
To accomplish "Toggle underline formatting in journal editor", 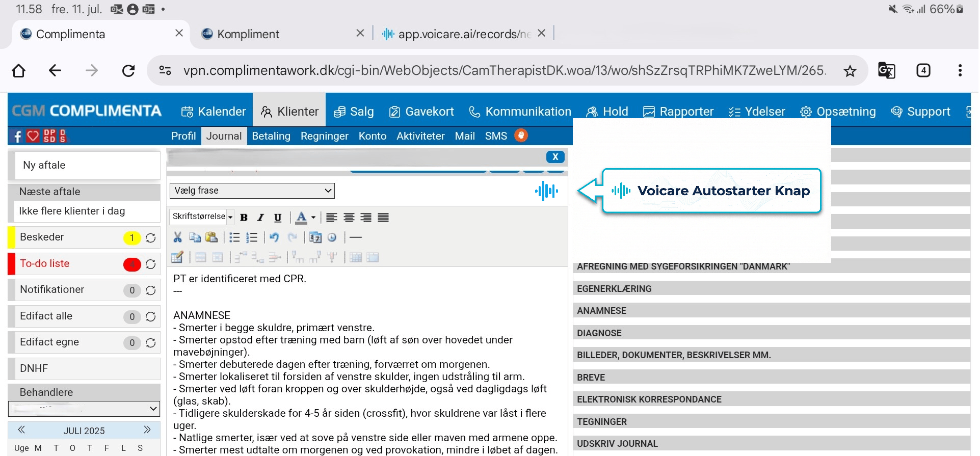I will point(278,218).
